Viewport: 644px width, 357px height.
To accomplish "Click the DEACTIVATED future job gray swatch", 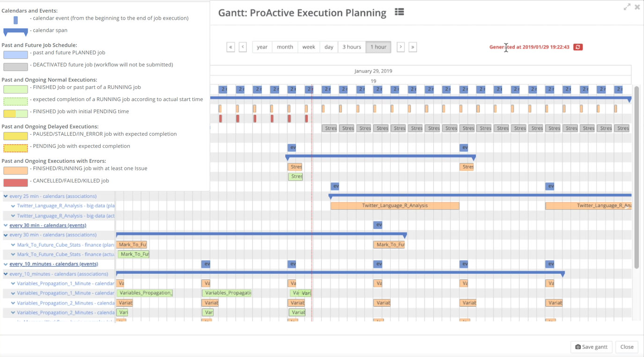I will coord(15,66).
